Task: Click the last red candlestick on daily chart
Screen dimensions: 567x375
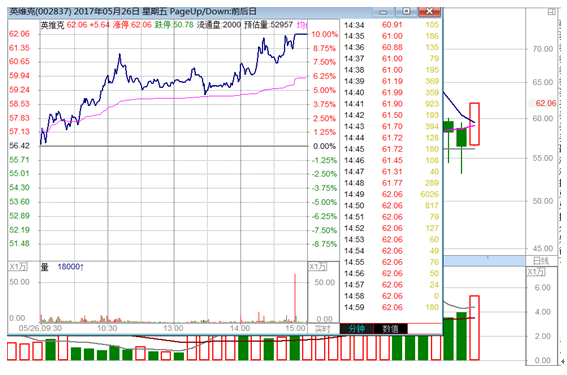Action: tap(474, 124)
